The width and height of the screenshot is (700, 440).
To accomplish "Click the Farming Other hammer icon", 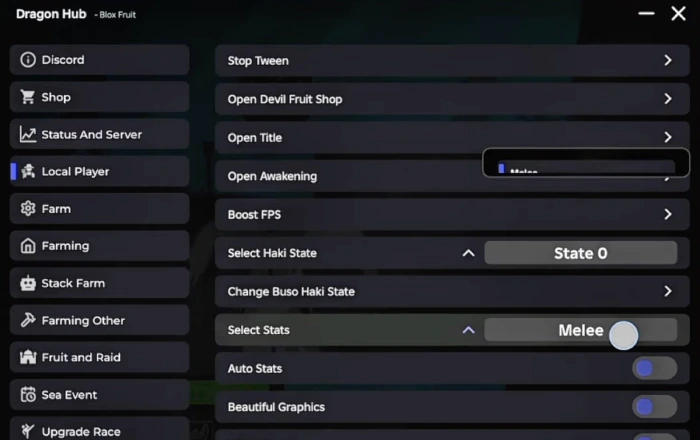I will click(28, 320).
